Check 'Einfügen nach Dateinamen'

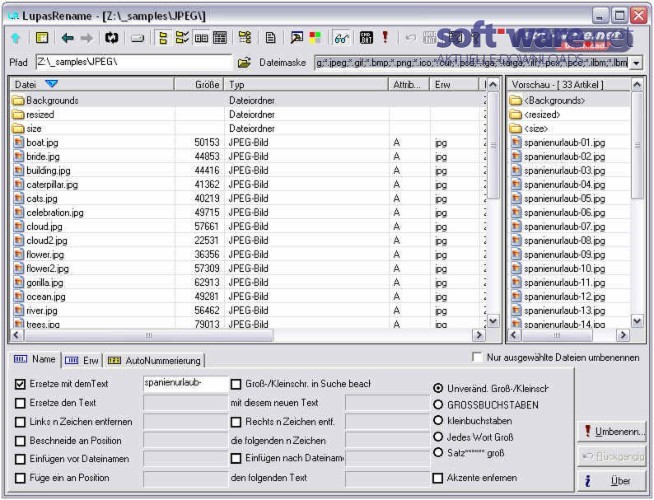[x=236, y=458]
